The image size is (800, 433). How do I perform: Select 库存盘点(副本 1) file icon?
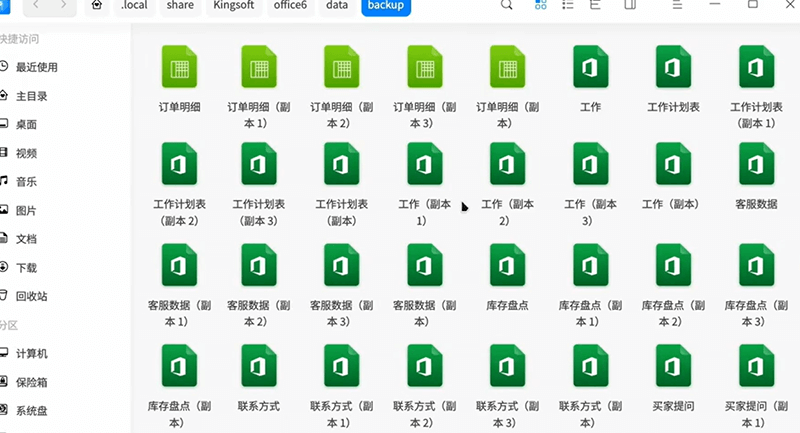590,265
